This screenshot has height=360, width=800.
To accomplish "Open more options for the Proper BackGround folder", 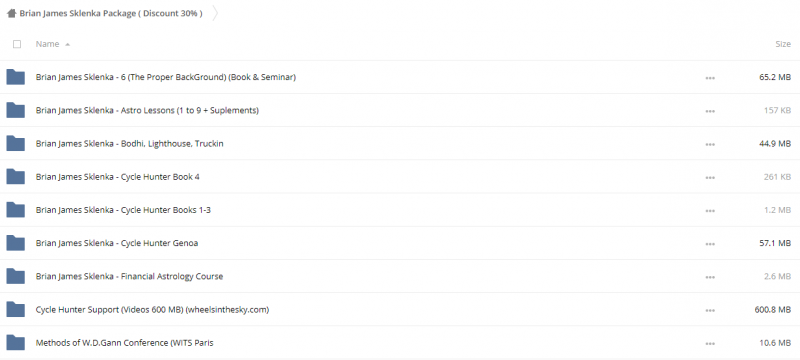I will [x=710, y=78].
